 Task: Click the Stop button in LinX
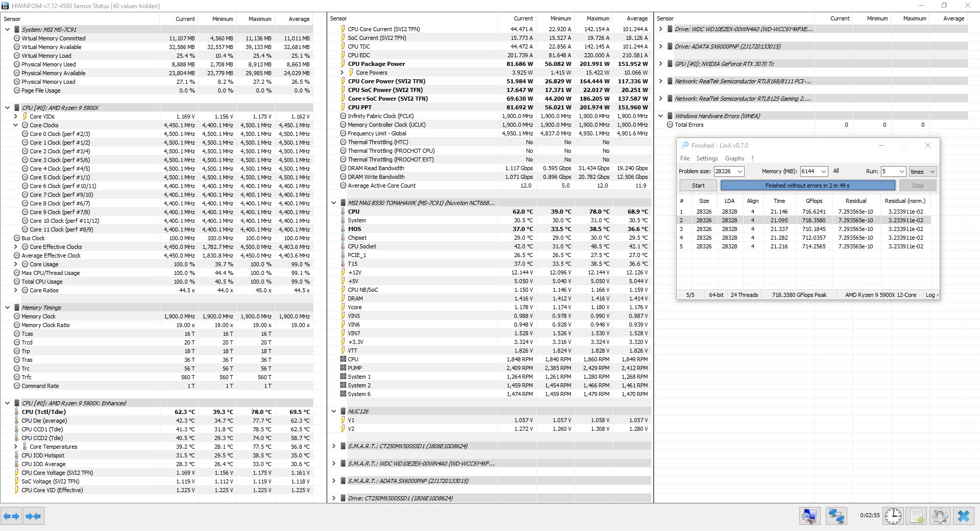click(917, 186)
